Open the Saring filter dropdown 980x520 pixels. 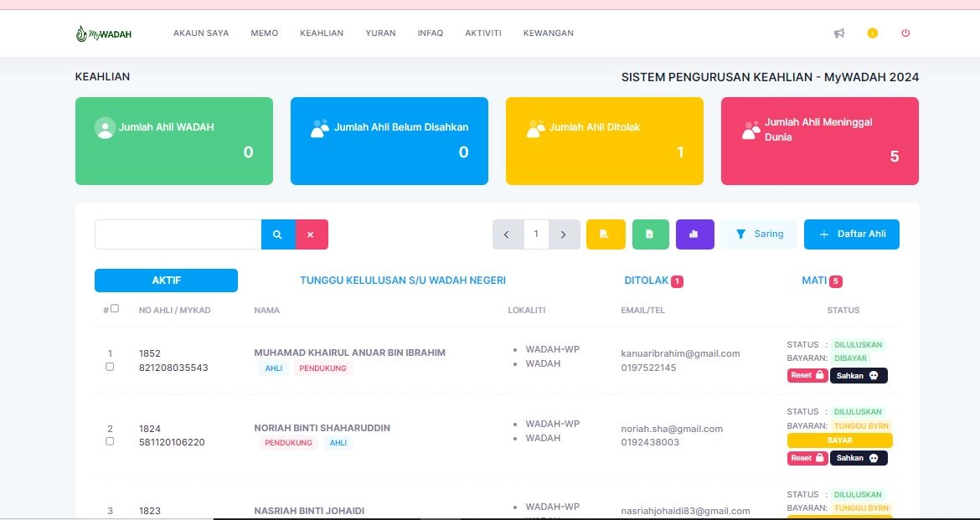click(x=759, y=234)
